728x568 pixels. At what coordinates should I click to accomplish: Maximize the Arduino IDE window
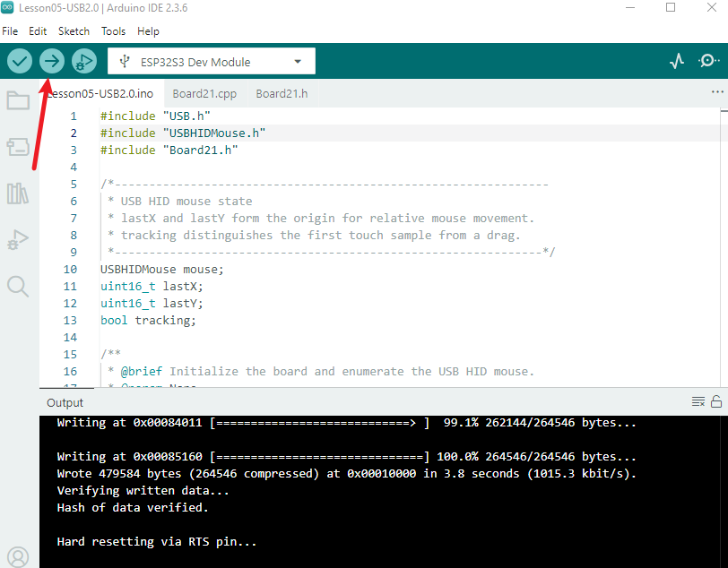[671, 7]
